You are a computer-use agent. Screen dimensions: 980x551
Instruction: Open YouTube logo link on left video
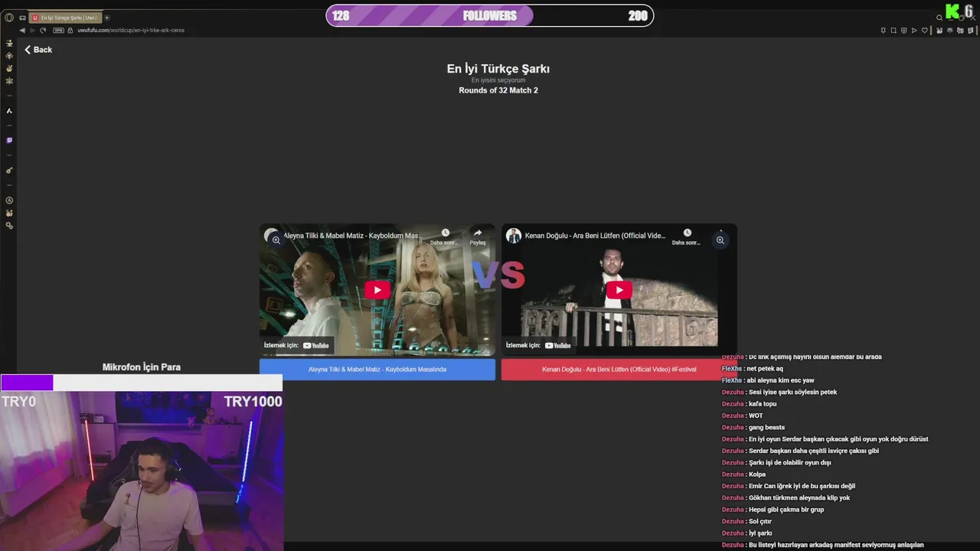point(315,345)
